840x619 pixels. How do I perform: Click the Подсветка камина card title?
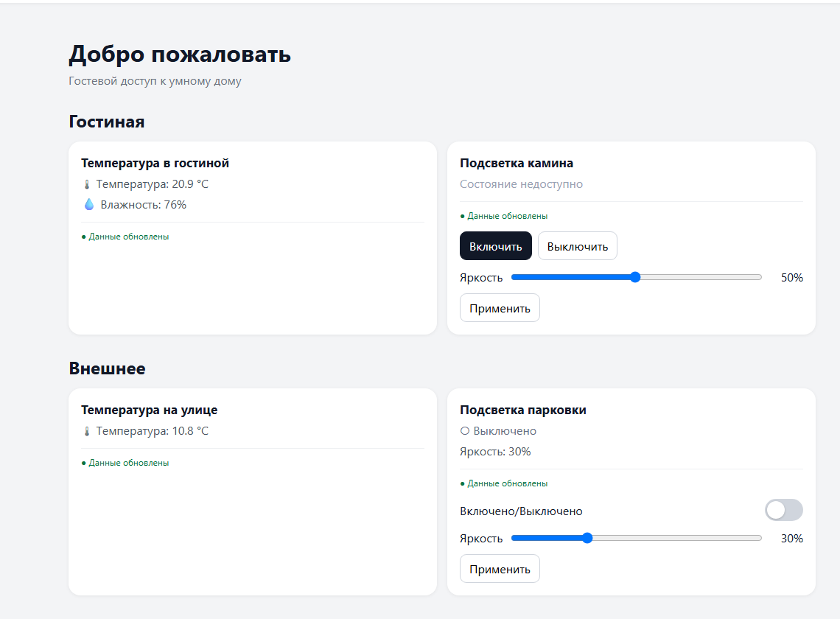517,163
